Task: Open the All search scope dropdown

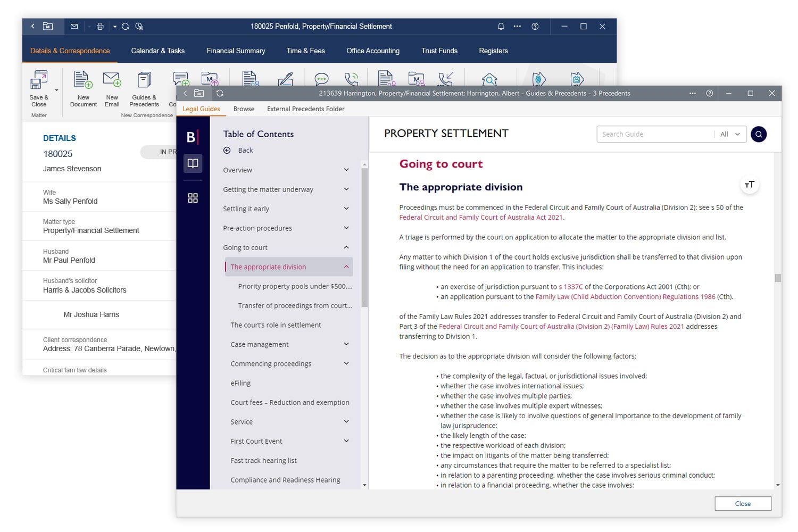Action: [x=730, y=134]
